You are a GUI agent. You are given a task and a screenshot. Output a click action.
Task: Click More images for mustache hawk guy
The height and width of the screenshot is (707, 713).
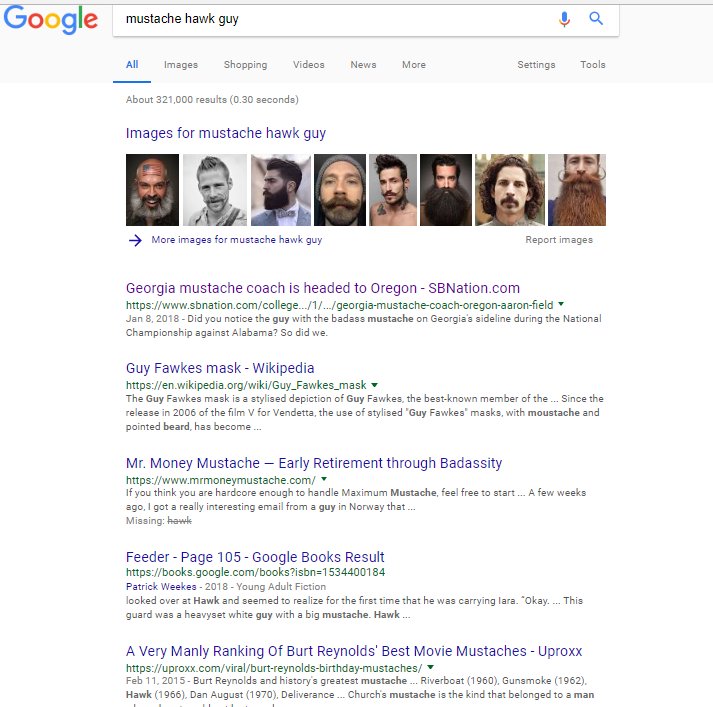click(236, 240)
